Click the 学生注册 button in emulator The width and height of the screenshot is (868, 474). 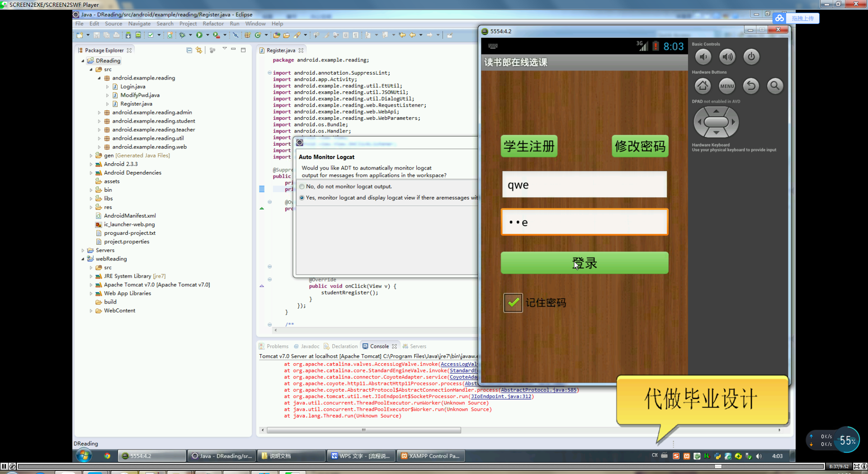tap(529, 146)
